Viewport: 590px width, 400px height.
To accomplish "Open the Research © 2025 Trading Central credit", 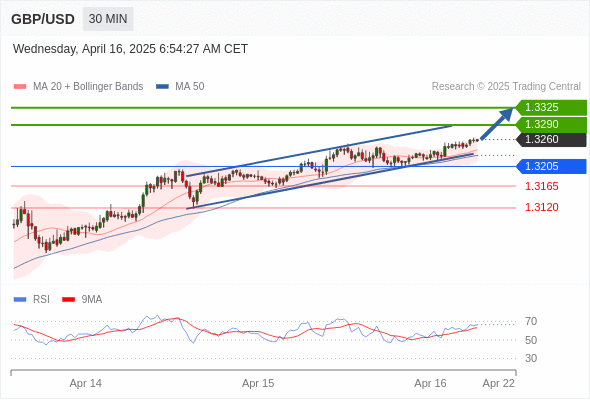I will click(506, 87).
